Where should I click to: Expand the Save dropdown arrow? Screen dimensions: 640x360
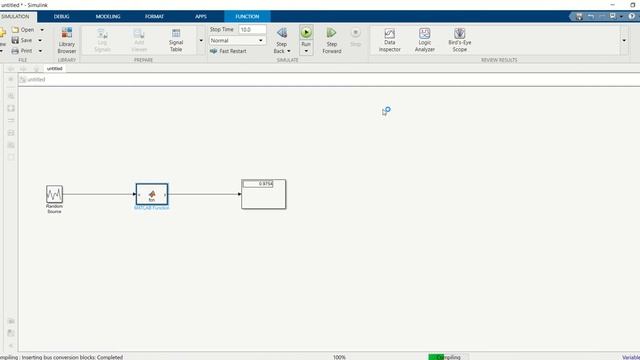tap(40, 40)
